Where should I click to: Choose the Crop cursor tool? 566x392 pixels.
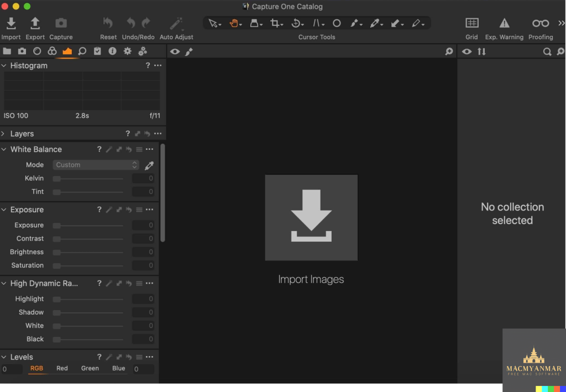(276, 23)
